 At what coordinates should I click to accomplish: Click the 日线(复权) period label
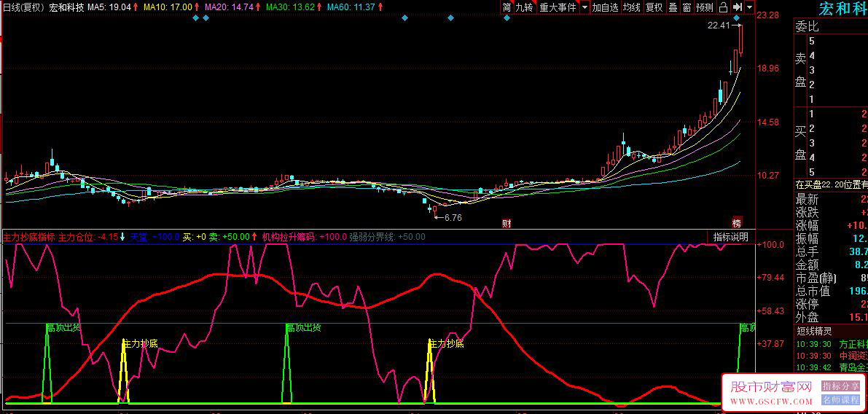click(x=24, y=8)
